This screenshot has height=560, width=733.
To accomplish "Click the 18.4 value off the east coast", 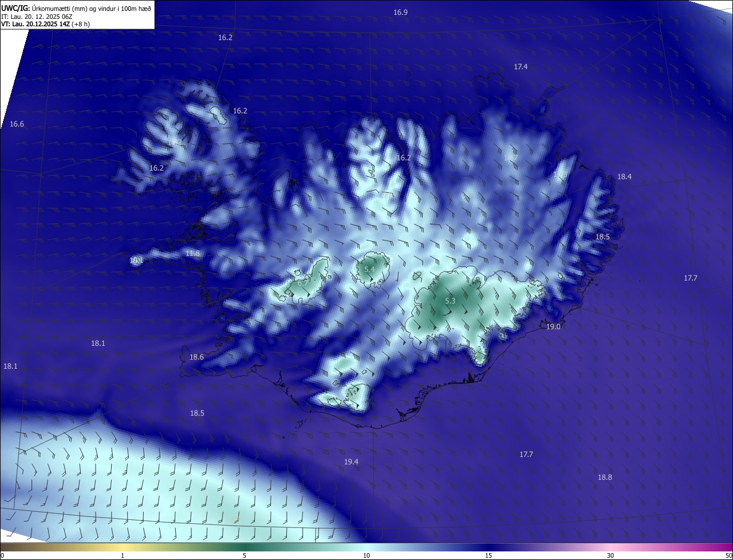I will tap(624, 177).
